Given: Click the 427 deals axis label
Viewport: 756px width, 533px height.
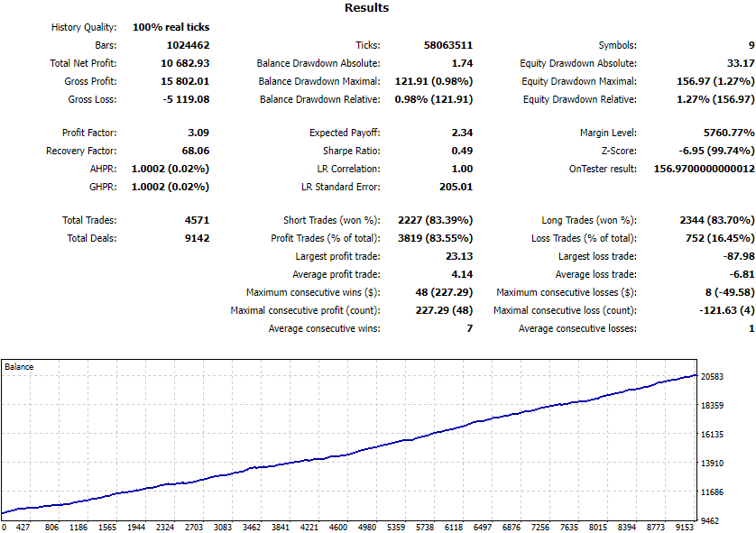Looking at the screenshot, I should point(23,528).
